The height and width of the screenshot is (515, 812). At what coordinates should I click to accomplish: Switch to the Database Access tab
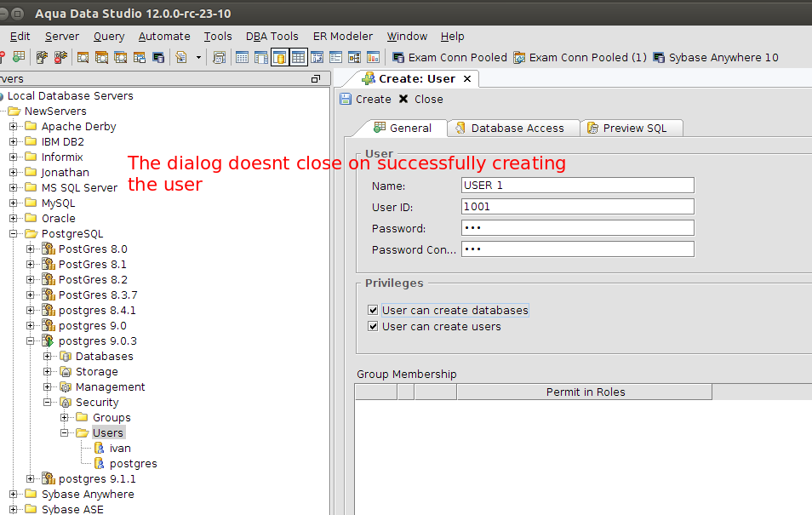(x=514, y=128)
